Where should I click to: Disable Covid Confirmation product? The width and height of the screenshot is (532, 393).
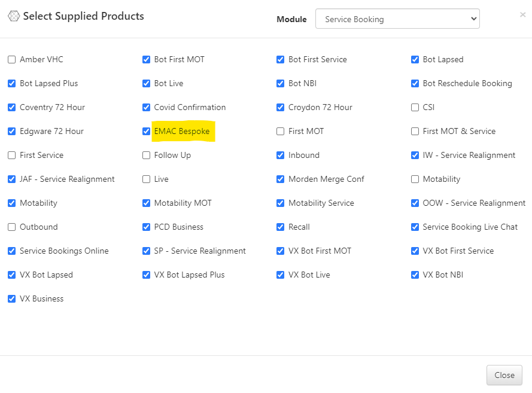pyautogui.click(x=146, y=108)
